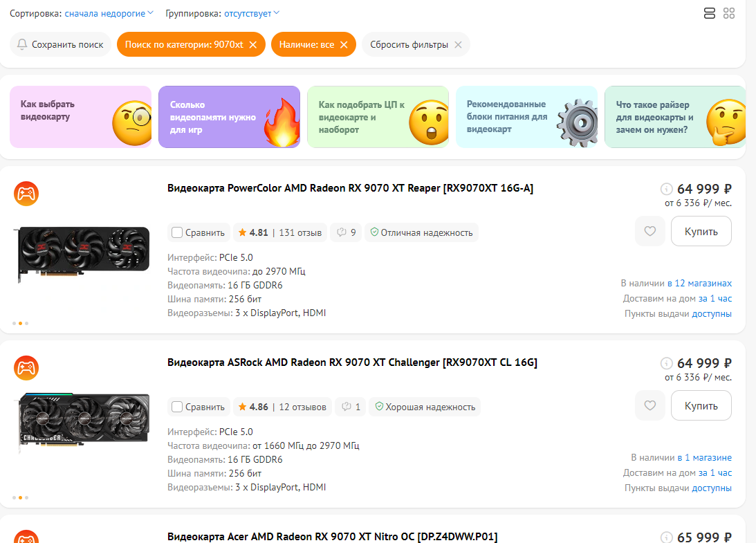
Task: Remove the 'Наличие: все' filter cross
Action: pos(344,44)
